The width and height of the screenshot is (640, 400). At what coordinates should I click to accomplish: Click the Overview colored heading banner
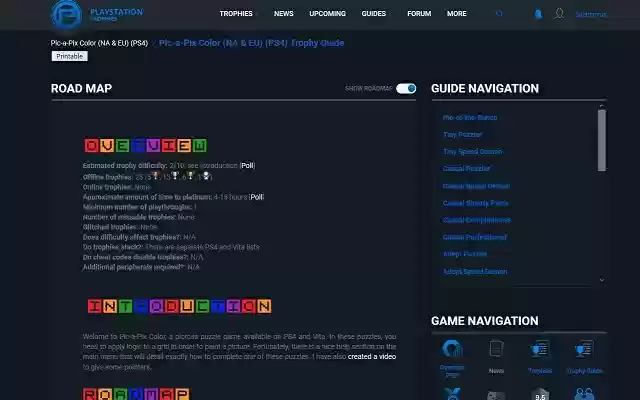pyautogui.click(x=146, y=145)
